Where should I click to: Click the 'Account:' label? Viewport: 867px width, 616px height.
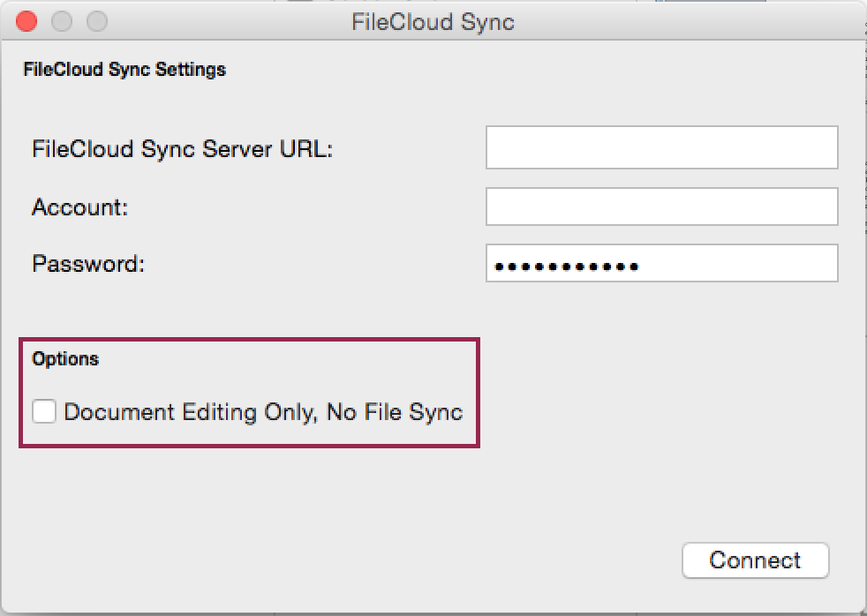click(80, 207)
